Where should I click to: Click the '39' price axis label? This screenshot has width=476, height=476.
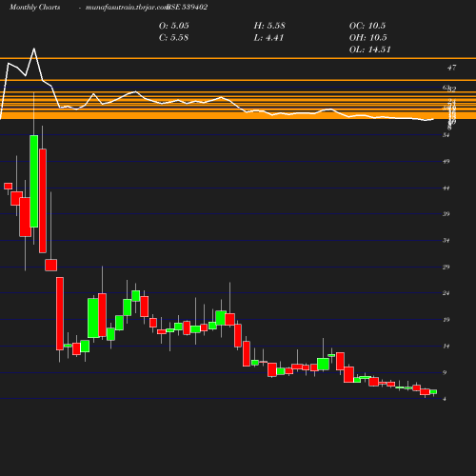(x=446, y=214)
